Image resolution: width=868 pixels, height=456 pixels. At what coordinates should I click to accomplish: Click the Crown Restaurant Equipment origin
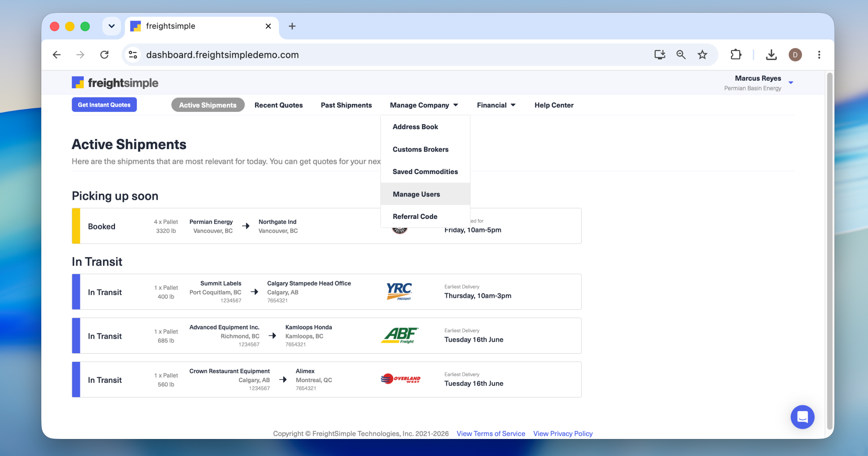click(x=229, y=371)
